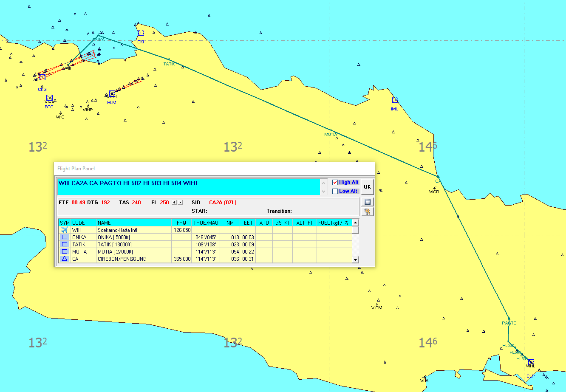The height and width of the screenshot is (392, 566).
Task: Click the CKG navaid square on map
Action: pyautogui.click(x=42, y=77)
